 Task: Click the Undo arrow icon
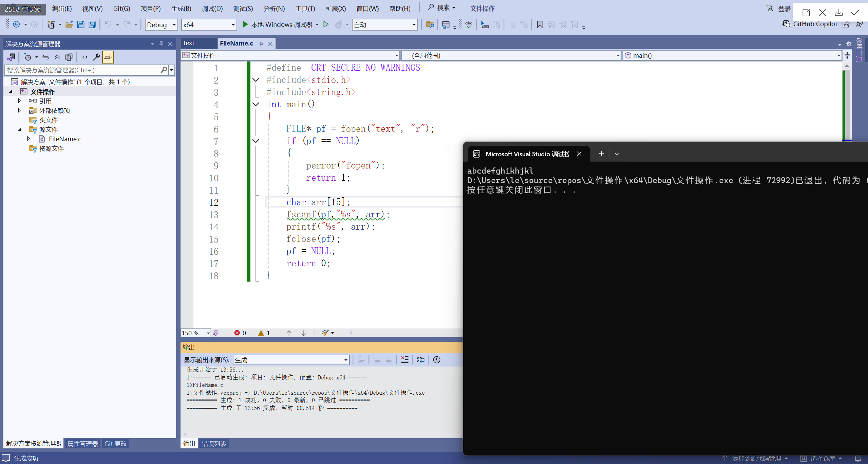click(108, 24)
